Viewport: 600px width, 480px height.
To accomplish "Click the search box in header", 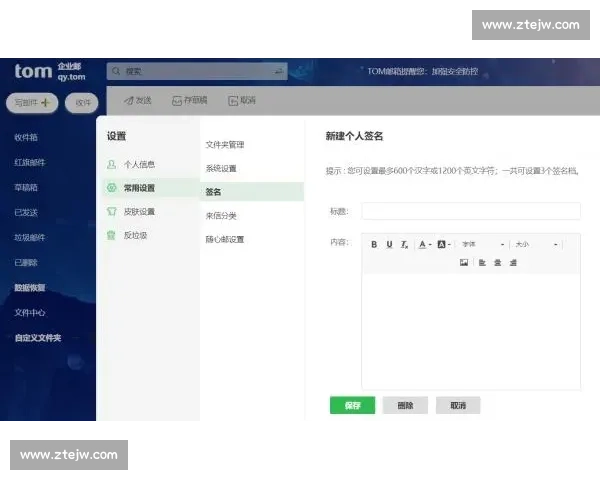I will (x=197, y=71).
